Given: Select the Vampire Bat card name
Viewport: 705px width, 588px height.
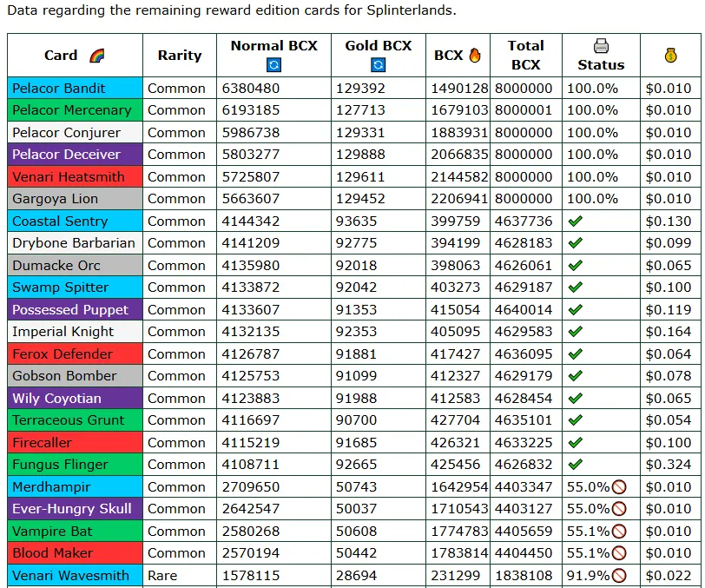Looking at the screenshot, I should [52, 532].
